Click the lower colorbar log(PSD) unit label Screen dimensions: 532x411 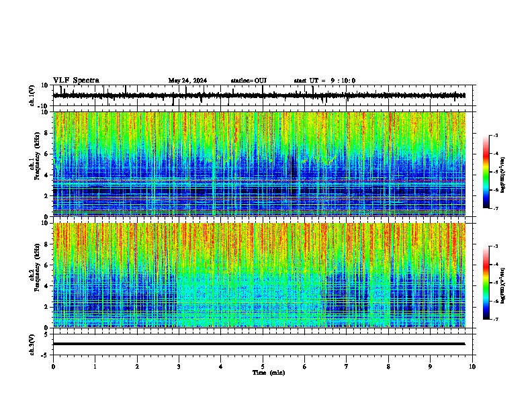[x=503, y=286]
